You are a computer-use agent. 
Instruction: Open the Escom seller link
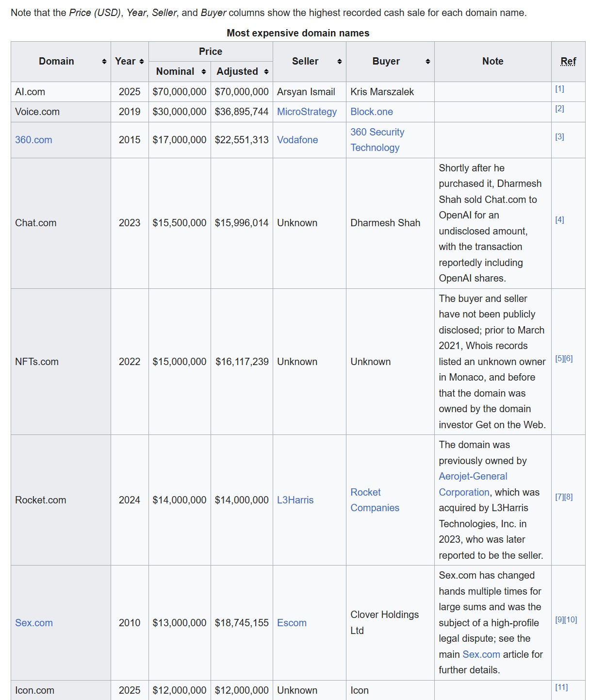tap(292, 623)
